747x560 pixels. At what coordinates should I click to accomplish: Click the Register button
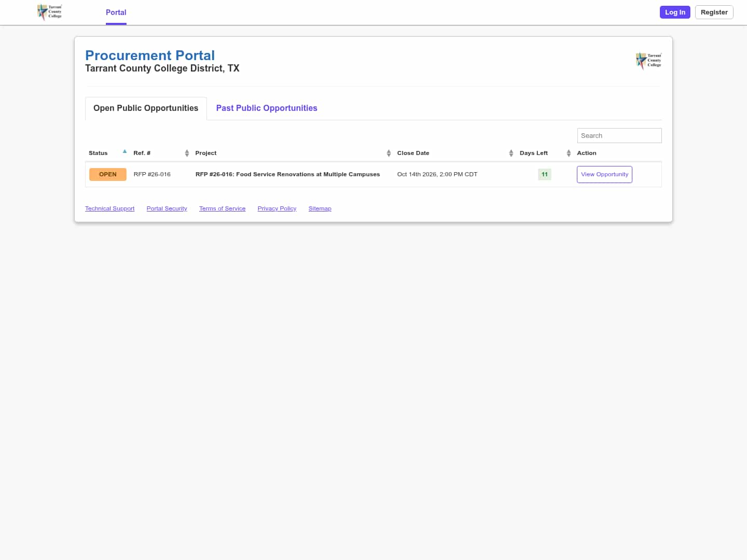714,12
